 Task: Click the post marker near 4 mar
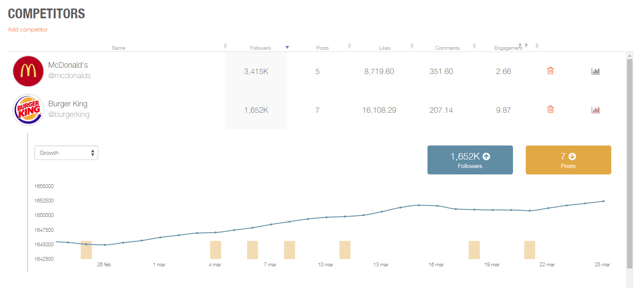[216, 250]
